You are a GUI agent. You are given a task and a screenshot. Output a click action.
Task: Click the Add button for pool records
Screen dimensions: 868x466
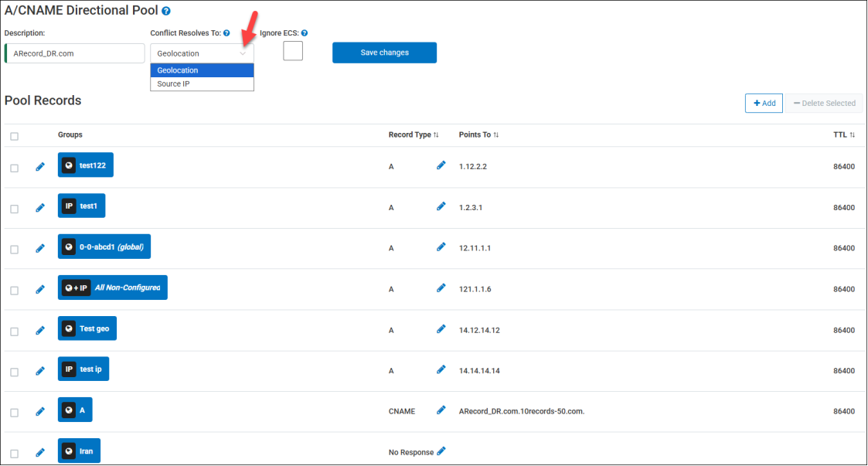pyautogui.click(x=764, y=103)
